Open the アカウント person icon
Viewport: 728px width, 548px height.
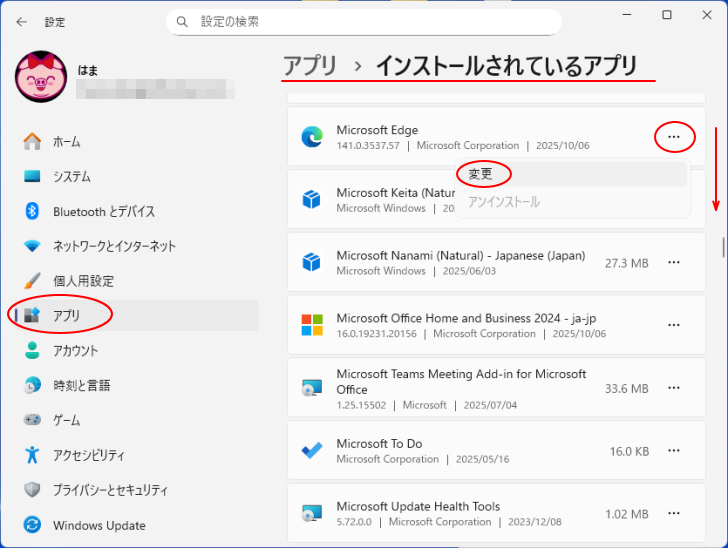coord(32,350)
